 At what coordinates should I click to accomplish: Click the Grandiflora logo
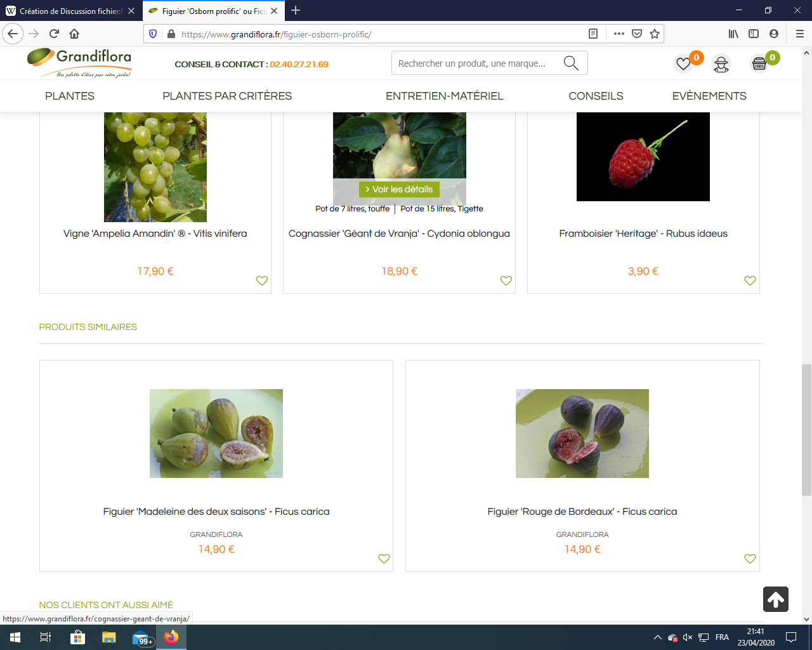tap(79, 62)
